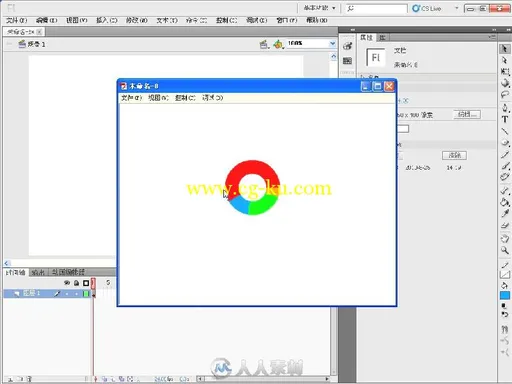Click the blue fill color swatch
Image resolution: width=512 pixels, height=384 pixels.
(505, 296)
